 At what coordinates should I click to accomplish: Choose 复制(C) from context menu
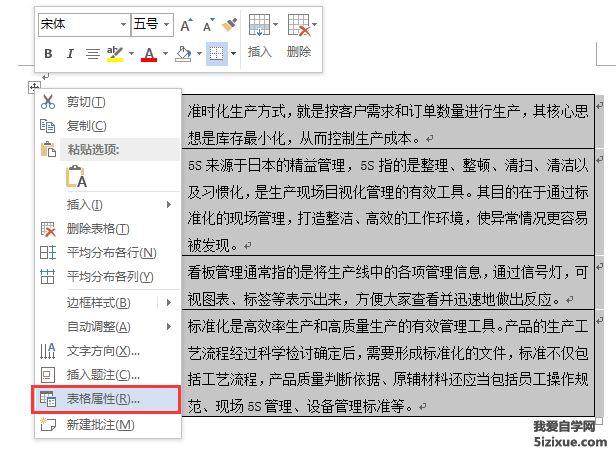click(x=108, y=126)
